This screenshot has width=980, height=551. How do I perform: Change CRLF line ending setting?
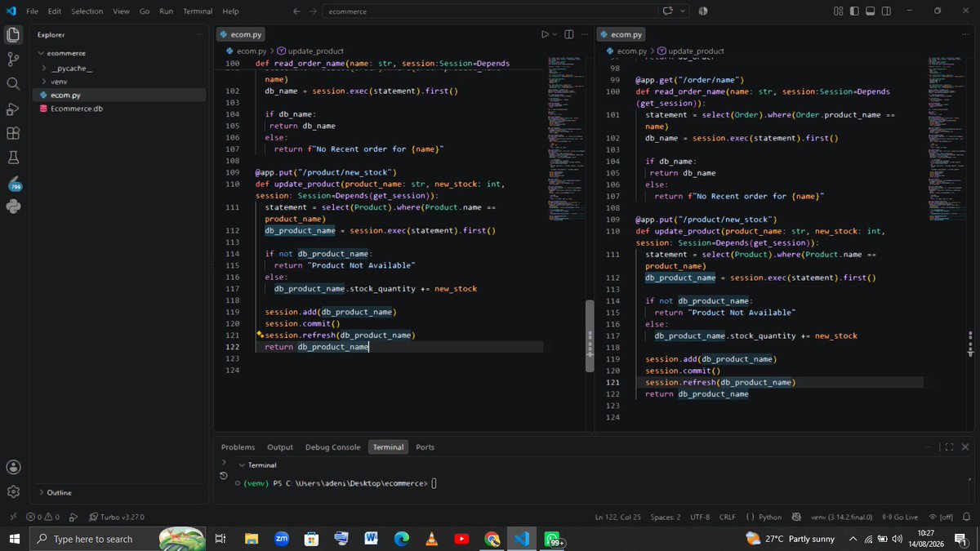727,517
